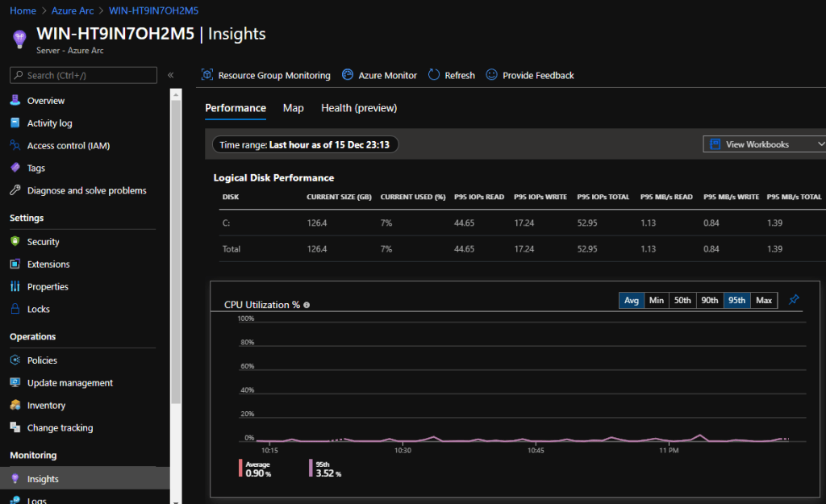Image resolution: width=826 pixels, height=504 pixels.
Task: Click the 95th legend color swatch
Action: click(311, 469)
